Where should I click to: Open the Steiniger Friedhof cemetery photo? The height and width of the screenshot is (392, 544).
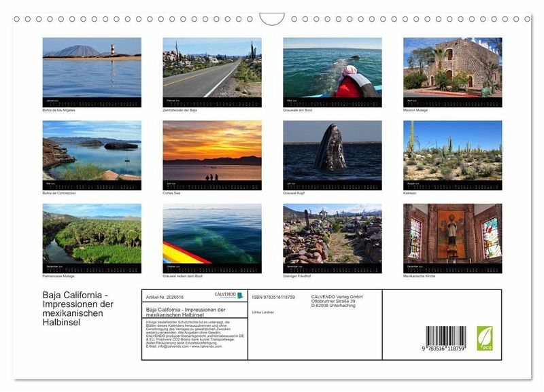click(333, 234)
